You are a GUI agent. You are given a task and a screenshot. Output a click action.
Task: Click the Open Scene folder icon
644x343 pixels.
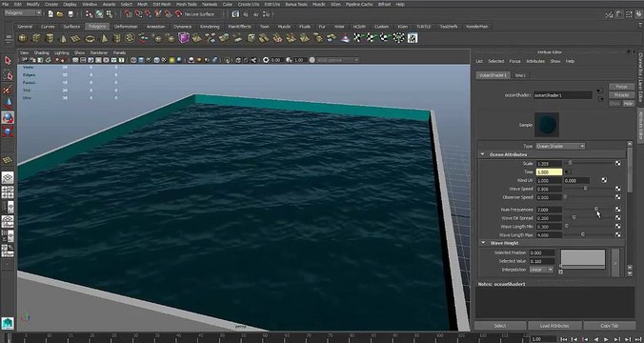coord(60,13)
